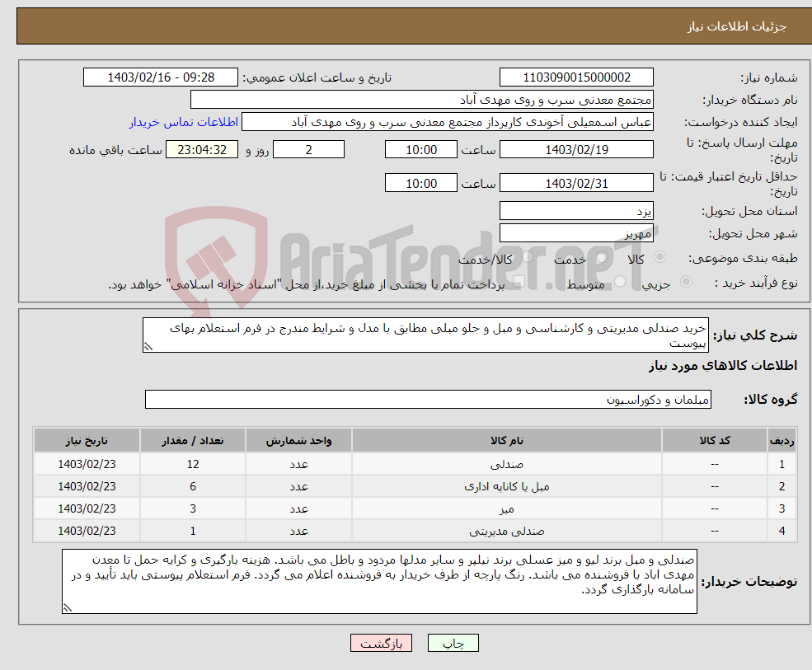Click the price validity date 1403/02/31

pyautogui.click(x=576, y=183)
